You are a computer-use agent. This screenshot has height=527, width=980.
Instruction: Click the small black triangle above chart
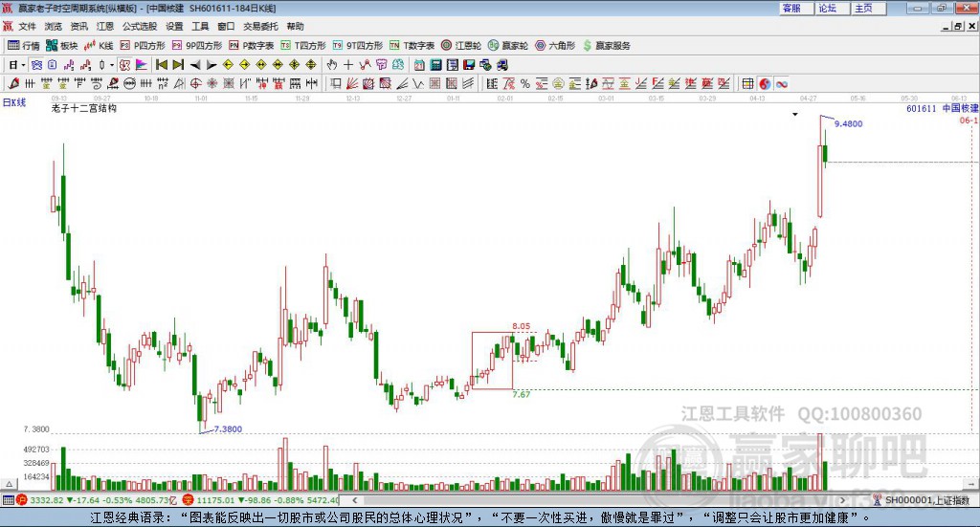point(795,114)
